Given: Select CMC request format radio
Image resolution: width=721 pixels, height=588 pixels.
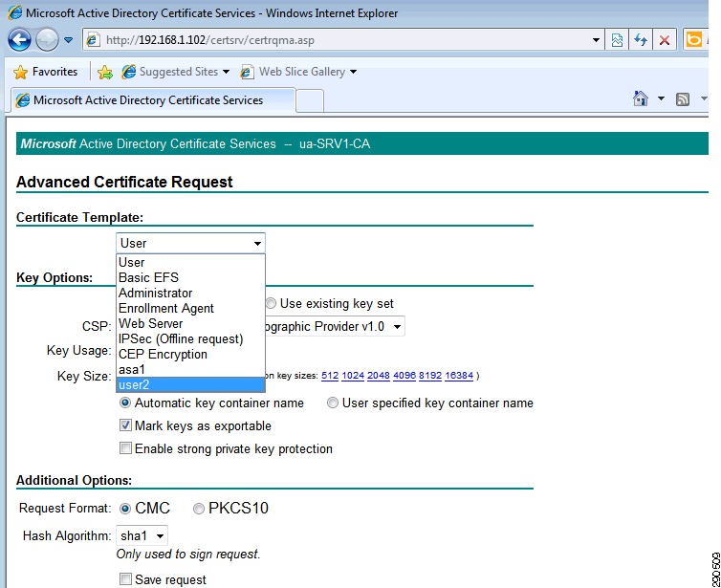Looking at the screenshot, I should click(x=125, y=509).
